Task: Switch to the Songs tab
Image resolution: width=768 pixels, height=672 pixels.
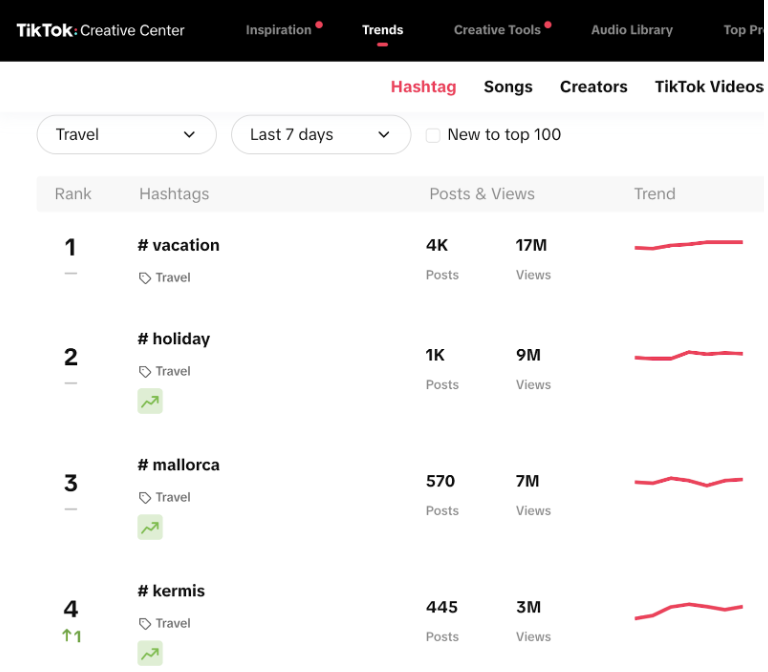Action: [508, 87]
